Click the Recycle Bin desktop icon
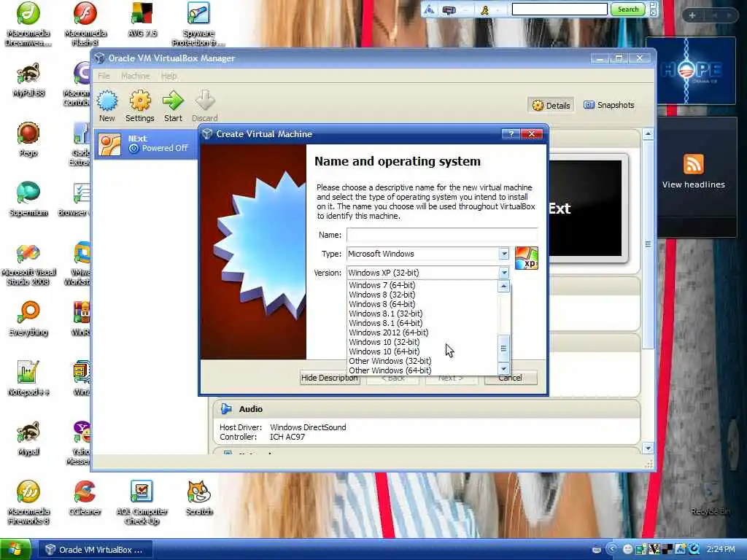 711,498
